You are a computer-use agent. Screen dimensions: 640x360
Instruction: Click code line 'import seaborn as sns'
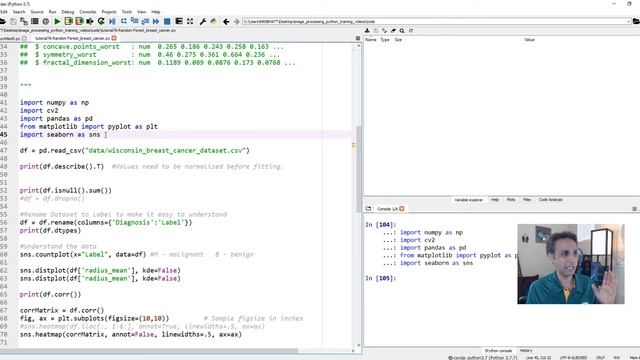pos(60,135)
